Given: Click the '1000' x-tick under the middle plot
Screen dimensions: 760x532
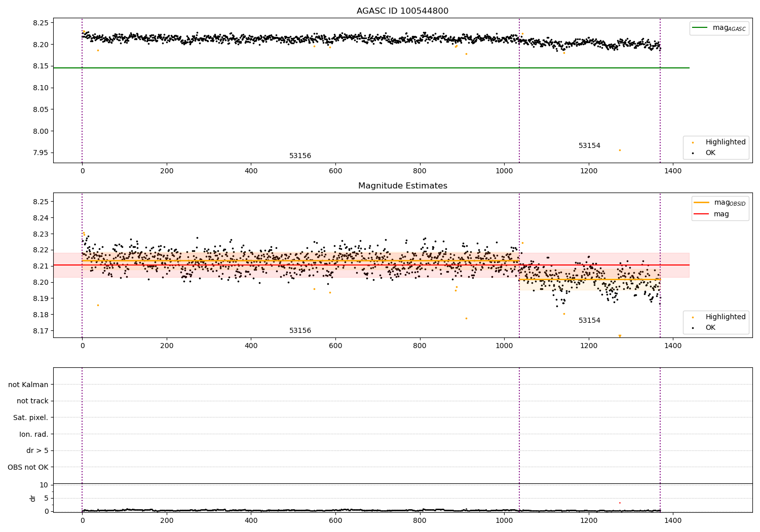Looking at the screenshot, I should click(x=504, y=346).
